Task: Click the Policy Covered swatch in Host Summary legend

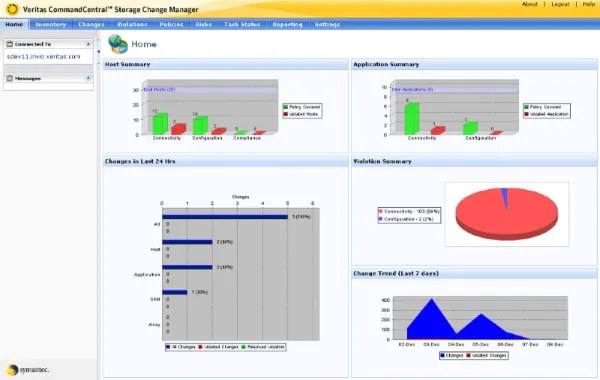Action: (285, 107)
